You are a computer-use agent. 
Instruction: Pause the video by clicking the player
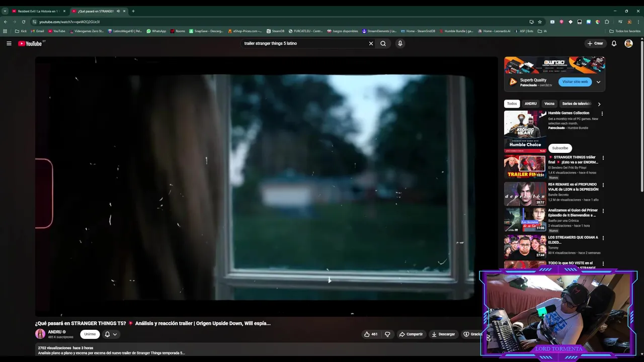[266, 187]
